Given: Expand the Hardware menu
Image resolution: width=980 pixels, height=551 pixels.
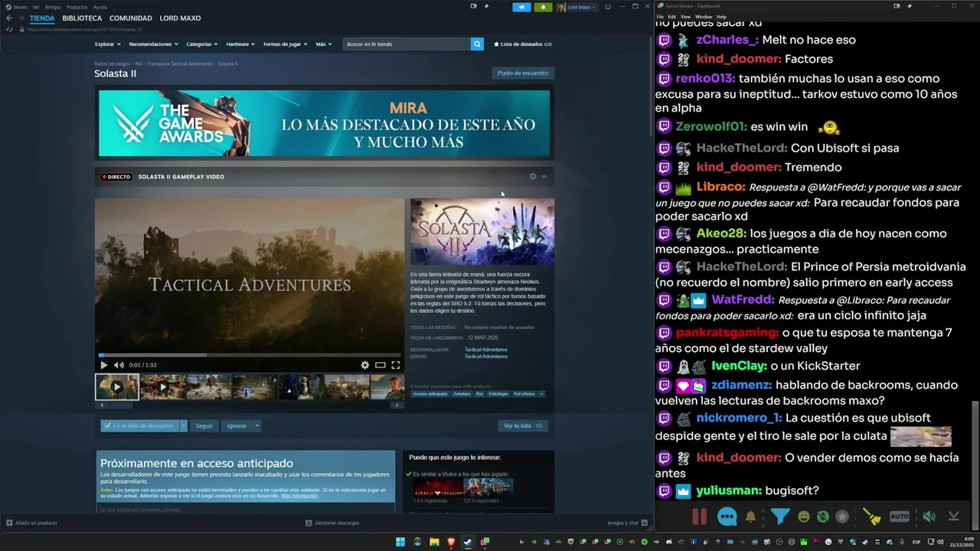Looking at the screenshot, I should [x=240, y=44].
